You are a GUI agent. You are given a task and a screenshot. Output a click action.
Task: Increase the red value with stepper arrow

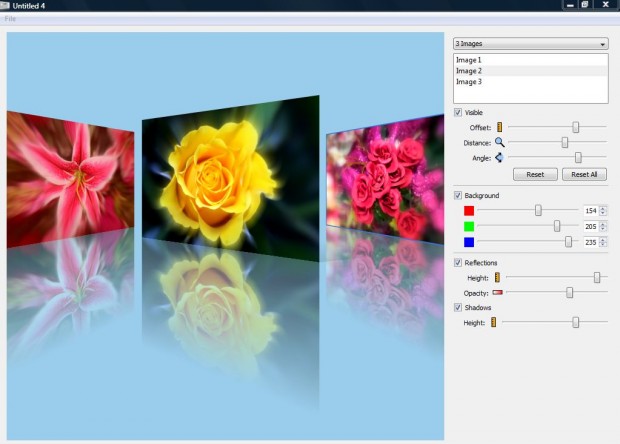coord(603,208)
